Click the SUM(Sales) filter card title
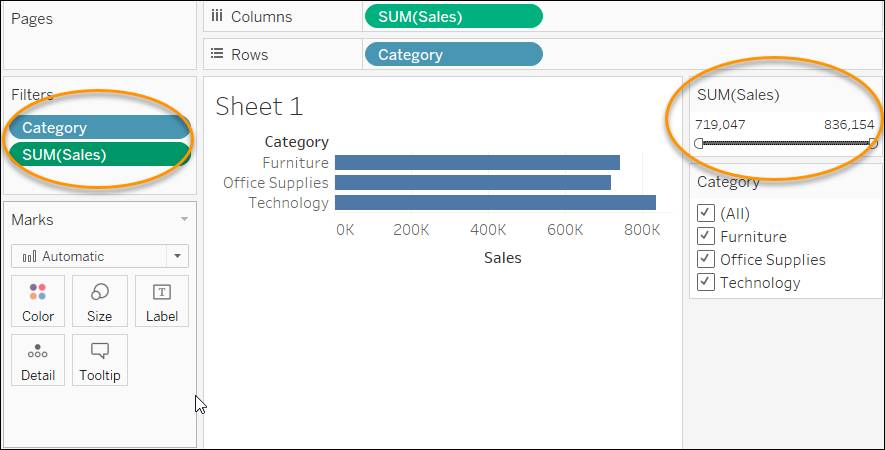885x450 pixels. coord(738,95)
